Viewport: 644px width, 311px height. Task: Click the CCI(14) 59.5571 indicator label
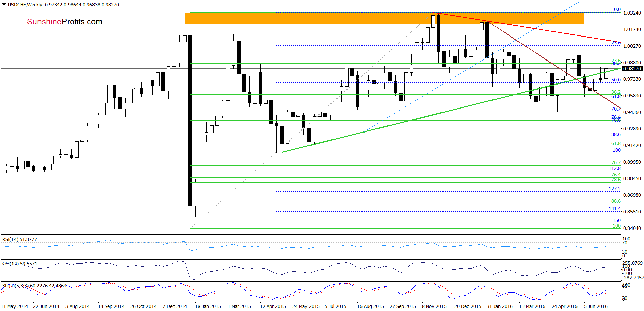click(20, 264)
